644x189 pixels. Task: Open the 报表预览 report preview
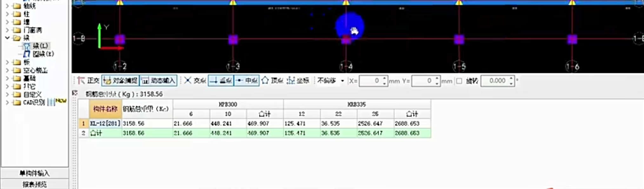coord(35,184)
